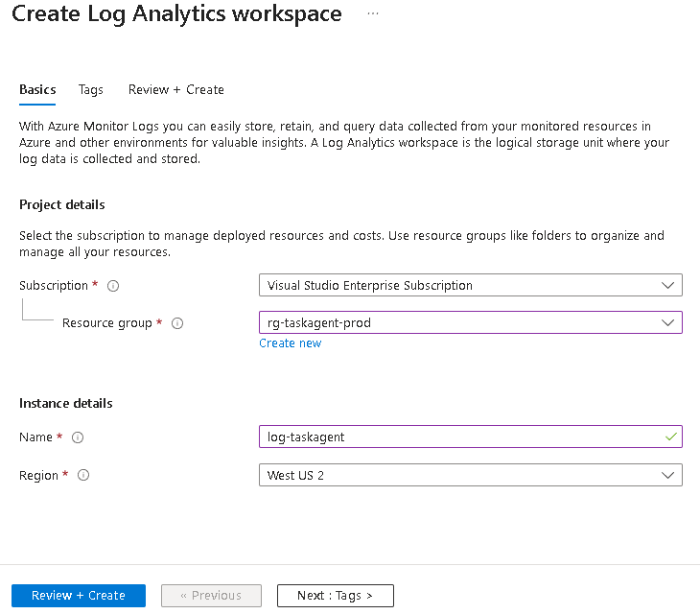Click the blue Review + Create button
Image resolution: width=700 pixels, height=614 pixels.
coord(79,596)
